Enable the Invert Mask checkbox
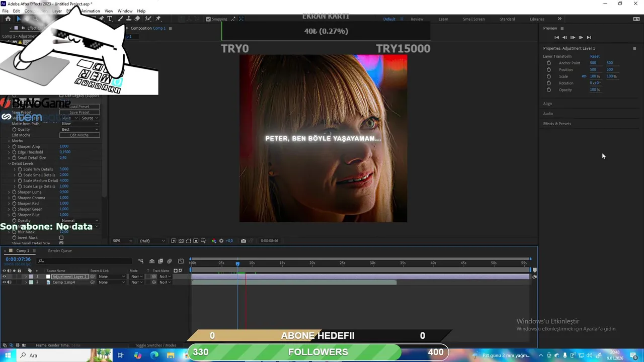 pyautogui.click(x=61, y=238)
